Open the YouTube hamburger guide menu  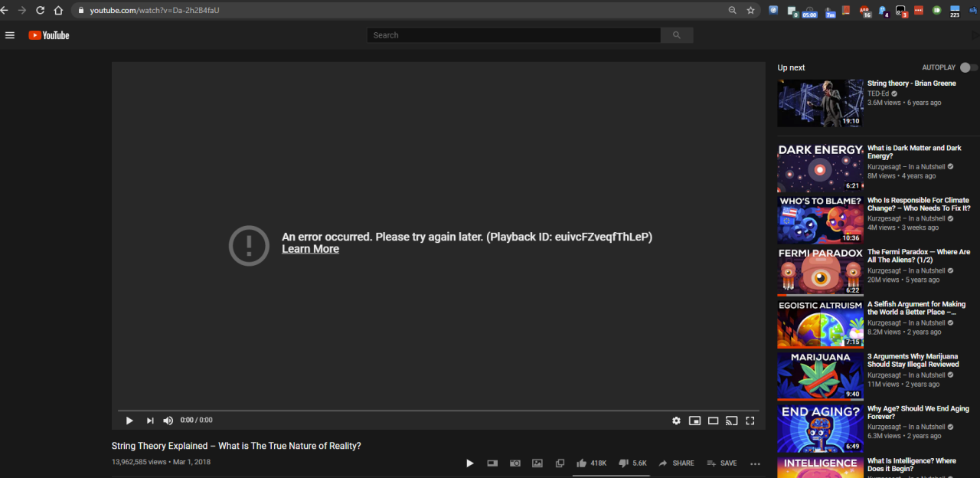(x=10, y=35)
